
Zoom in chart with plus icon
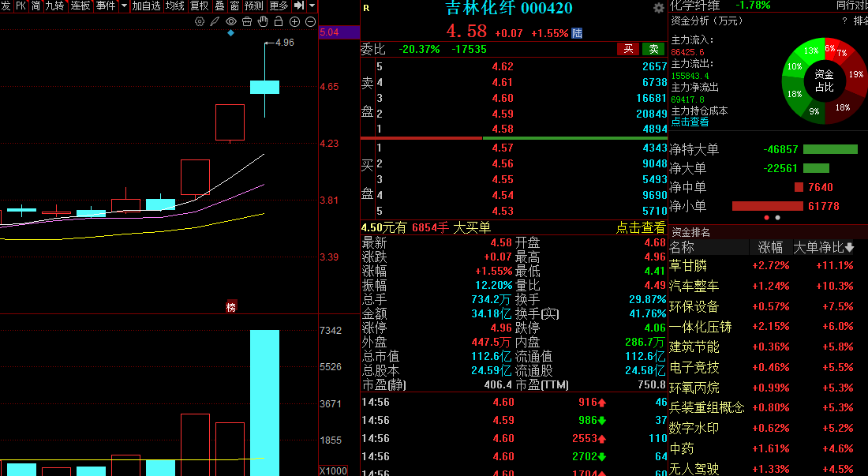coord(294,21)
